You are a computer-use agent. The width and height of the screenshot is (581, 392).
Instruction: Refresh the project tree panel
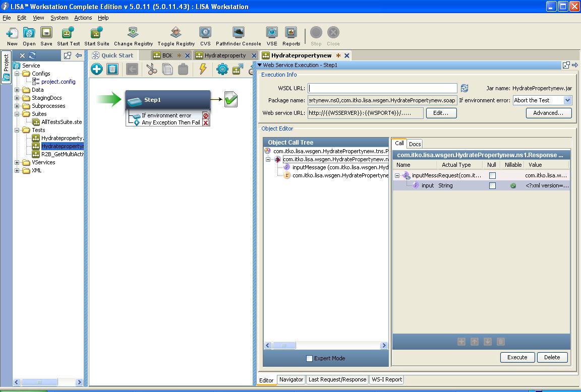(x=32, y=55)
